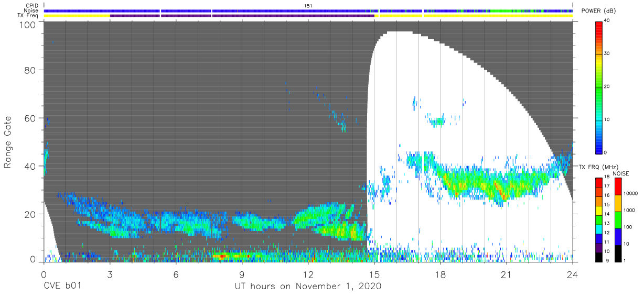The height and width of the screenshot is (297, 644).
Task: Click the "18" tick on the UT hours axis
Action: [441, 274]
